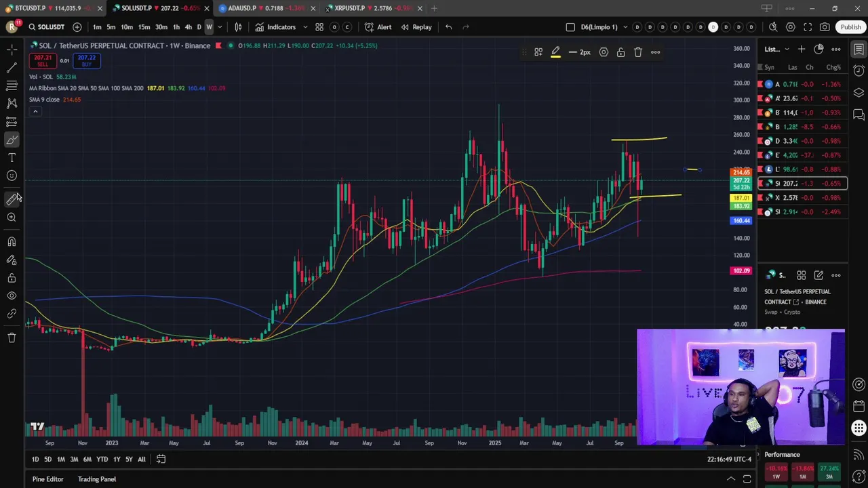The width and height of the screenshot is (868, 488).
Task: Select the trend line drawing tool
Action: click(x=12, y=68)
